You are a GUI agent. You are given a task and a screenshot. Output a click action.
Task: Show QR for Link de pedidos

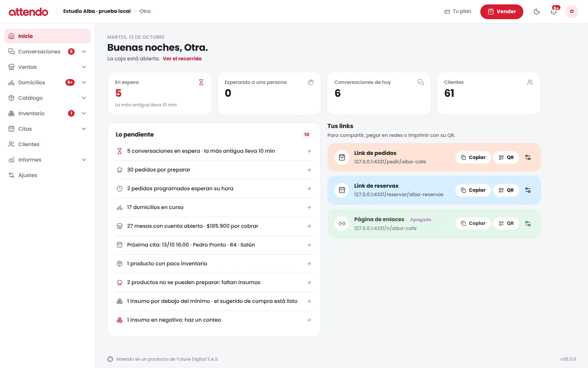(506, 158)
